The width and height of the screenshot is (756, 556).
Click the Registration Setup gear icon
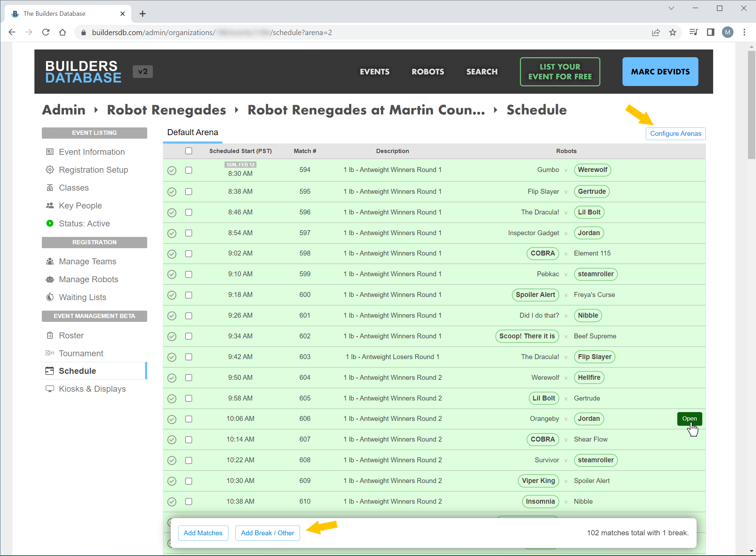point(50,170)
